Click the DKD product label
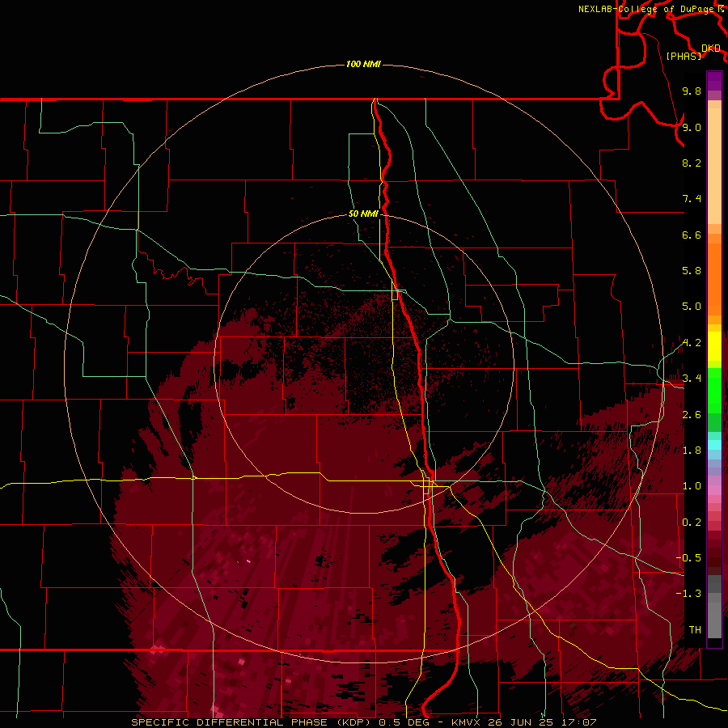 click(x=710, y=49)
